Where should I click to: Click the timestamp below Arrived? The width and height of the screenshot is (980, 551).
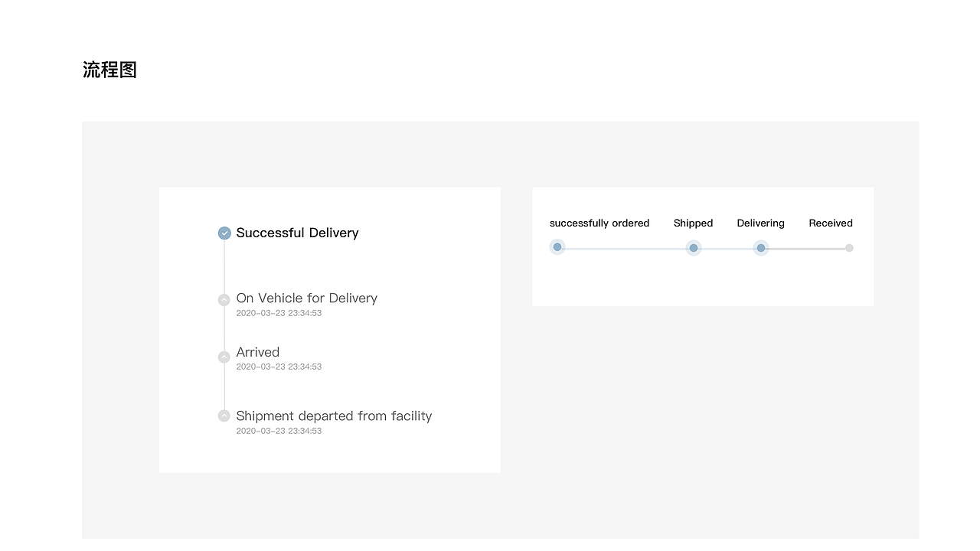click(279, 367)
